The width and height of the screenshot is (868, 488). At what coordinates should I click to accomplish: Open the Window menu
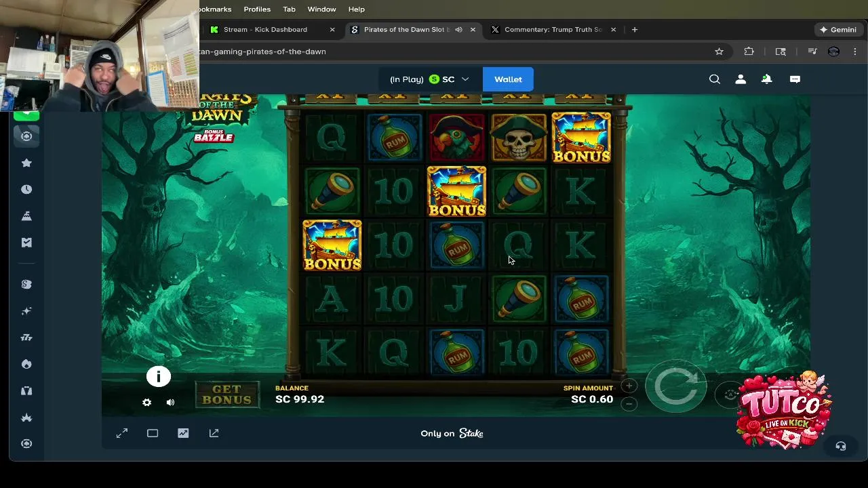tap(321, 9)
